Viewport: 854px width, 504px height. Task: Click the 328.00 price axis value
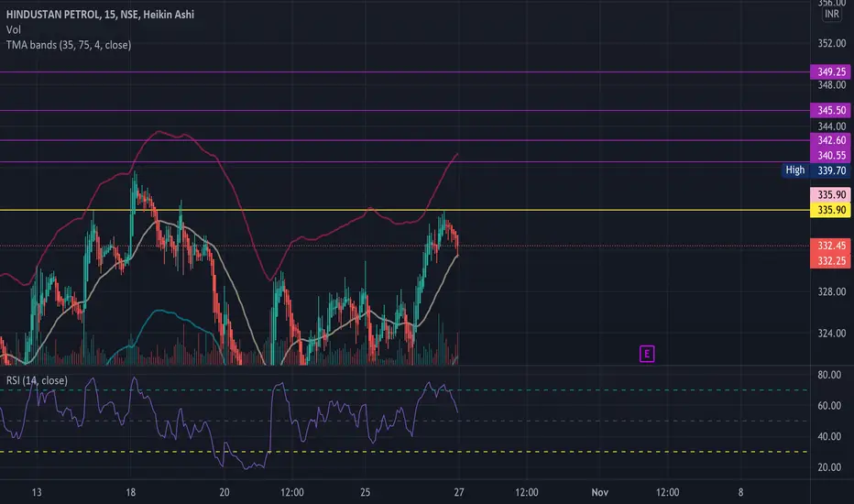click(832, 292)
